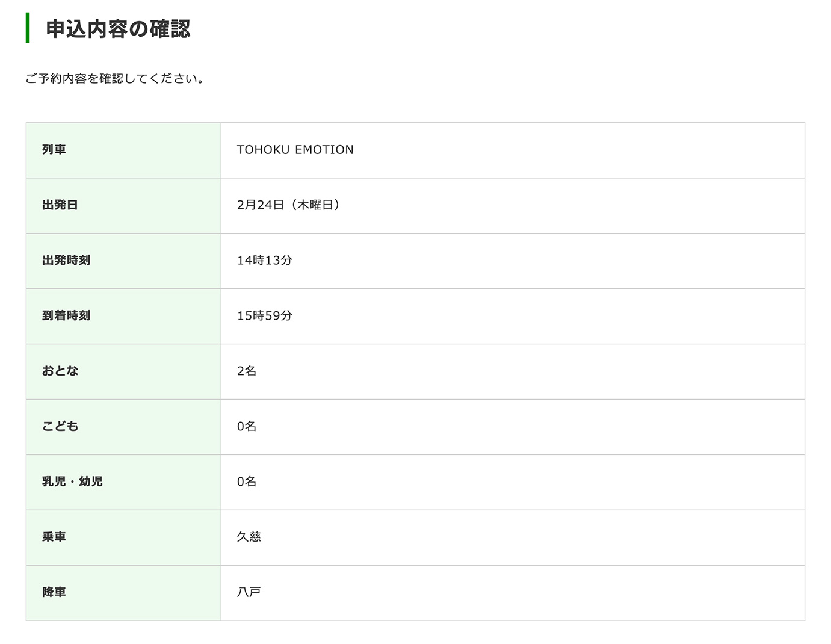Viewport: 831px width, 644px height.
Task: Click the 乳児・幼児 row label
Action: [x=72, y=482]
